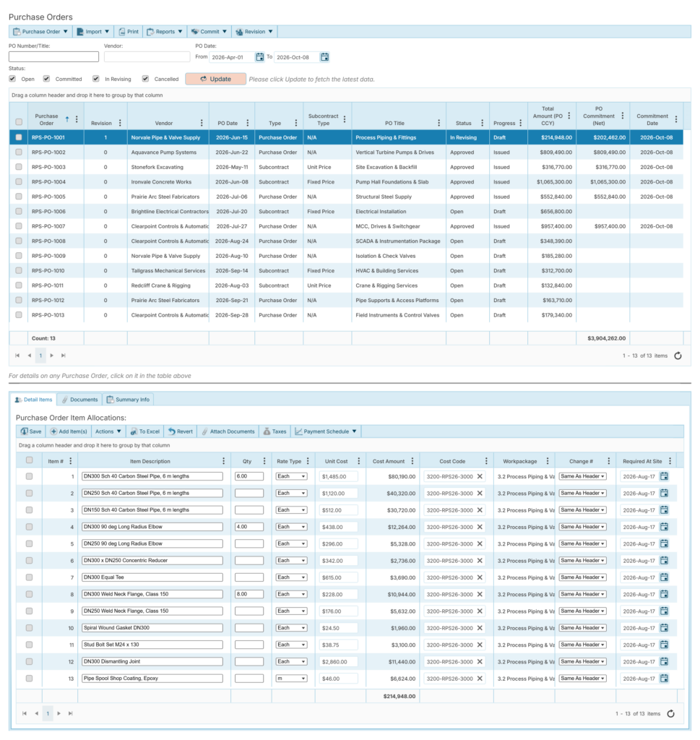Toggle the Open status checkbox
The width and height of the screenshot is (700, 740).
coord(12,79)
